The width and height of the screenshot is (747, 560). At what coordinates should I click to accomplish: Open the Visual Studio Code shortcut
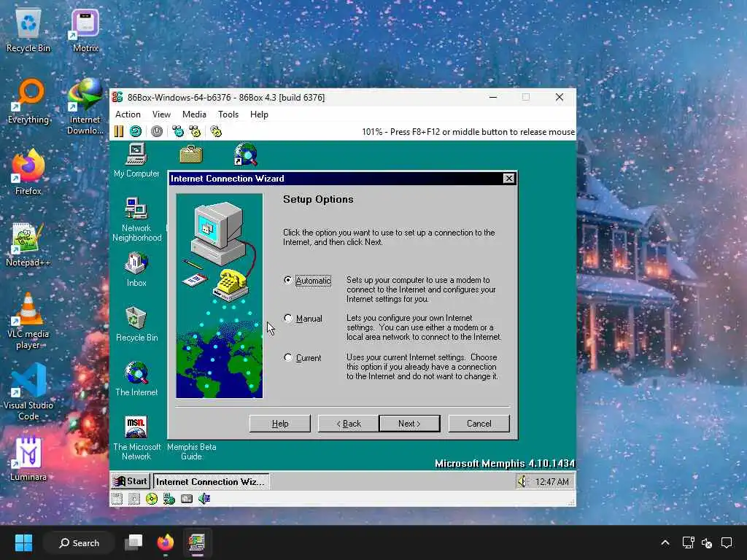(x=28, y=392)
